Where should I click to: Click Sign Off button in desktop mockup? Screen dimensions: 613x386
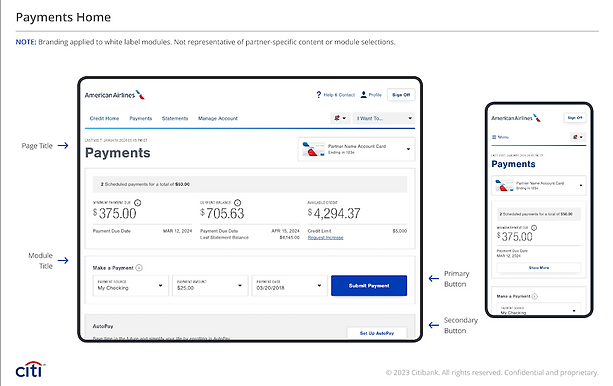pos(401,95)
